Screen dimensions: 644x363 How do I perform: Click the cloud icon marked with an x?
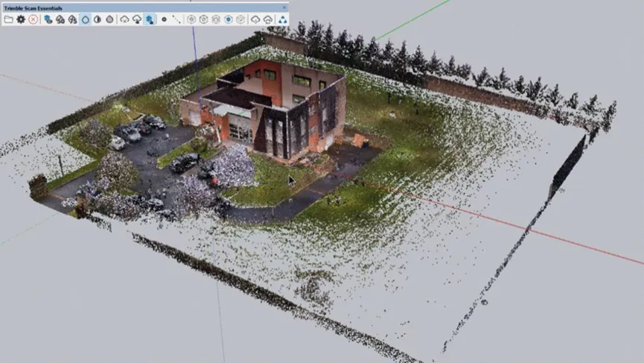click(124, 19)
